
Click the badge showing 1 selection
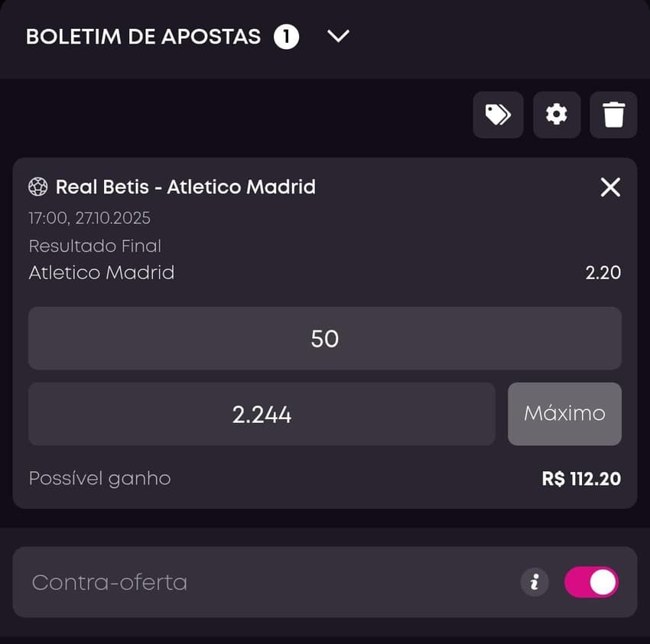coord(286,36)
